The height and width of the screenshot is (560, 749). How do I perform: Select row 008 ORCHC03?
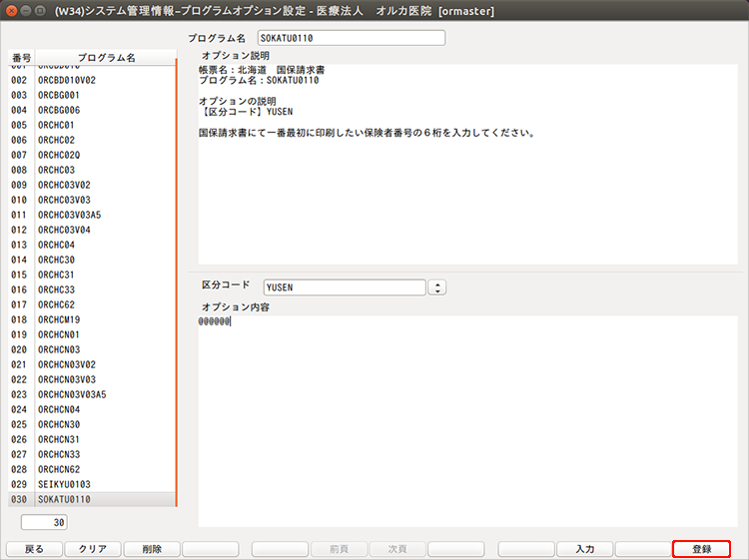pos(92,170)
